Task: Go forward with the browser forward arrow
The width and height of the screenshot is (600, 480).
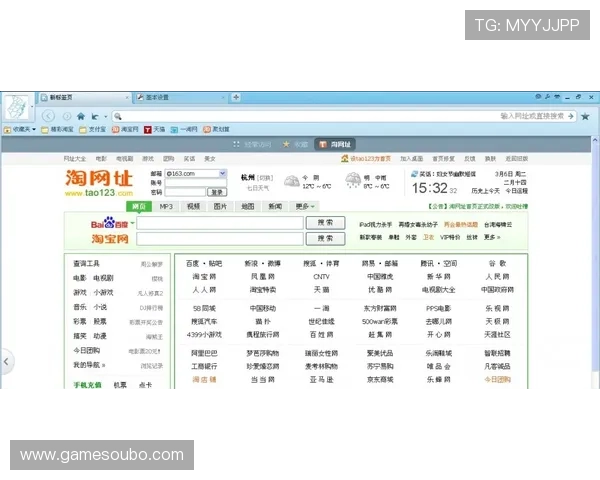Action: 67,116
